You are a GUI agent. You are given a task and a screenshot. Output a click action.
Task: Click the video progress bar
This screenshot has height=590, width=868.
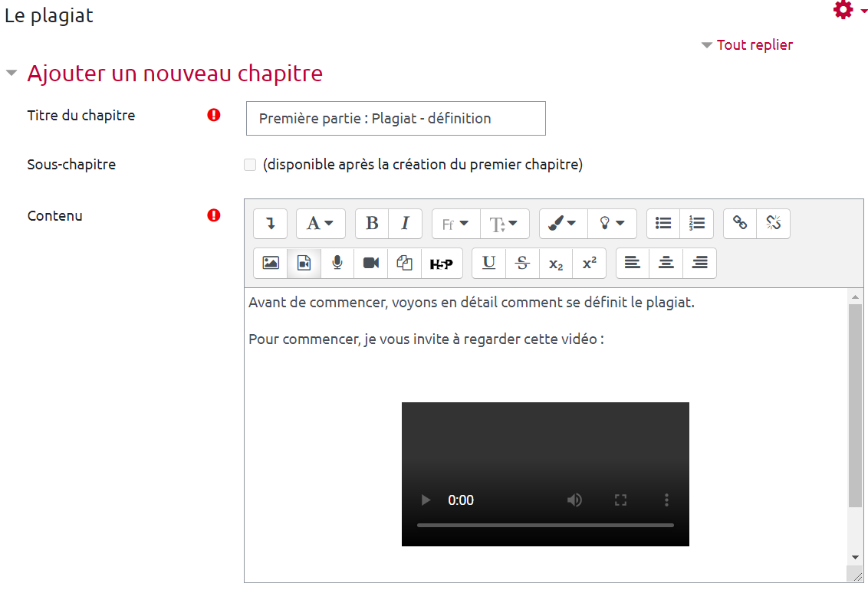[545, 526]
